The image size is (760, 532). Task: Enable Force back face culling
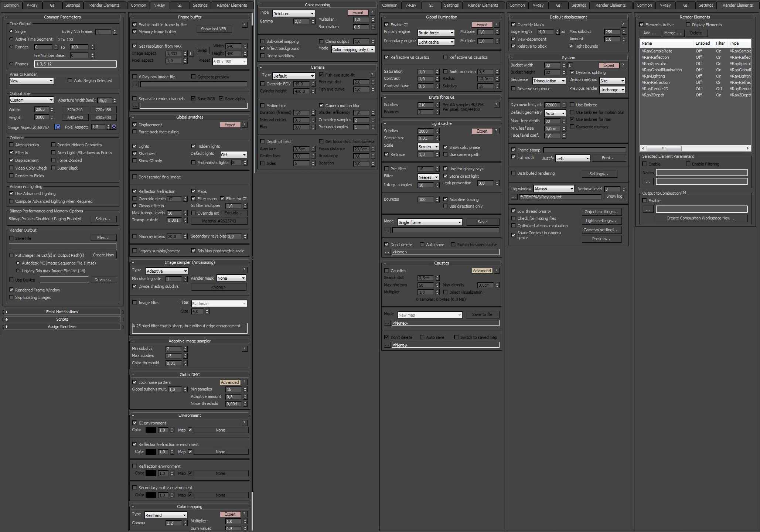coord(134,132)
